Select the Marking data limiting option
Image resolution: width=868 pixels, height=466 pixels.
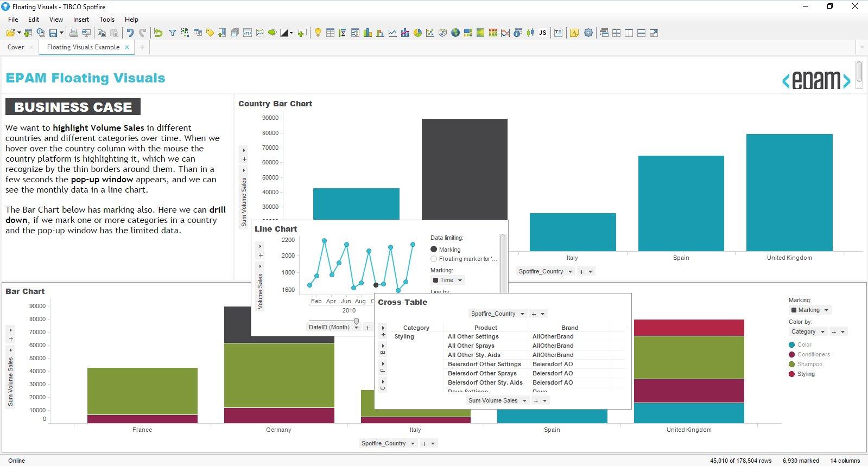coord(434,250)
